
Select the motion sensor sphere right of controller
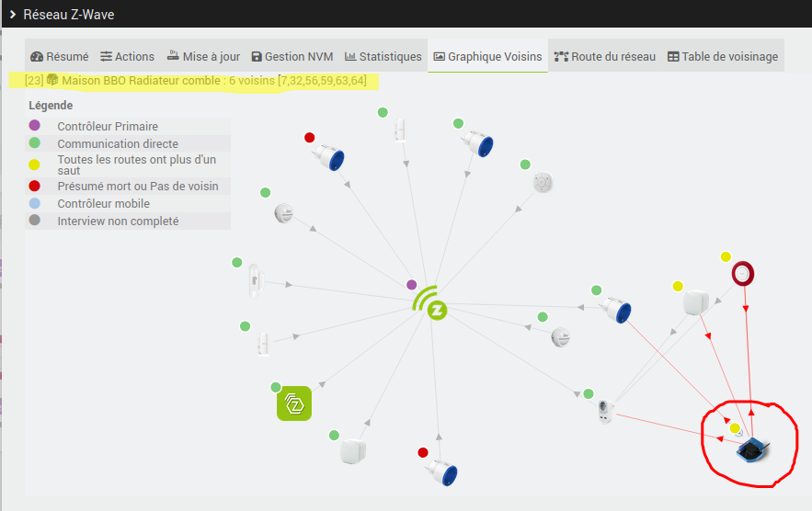560,337
